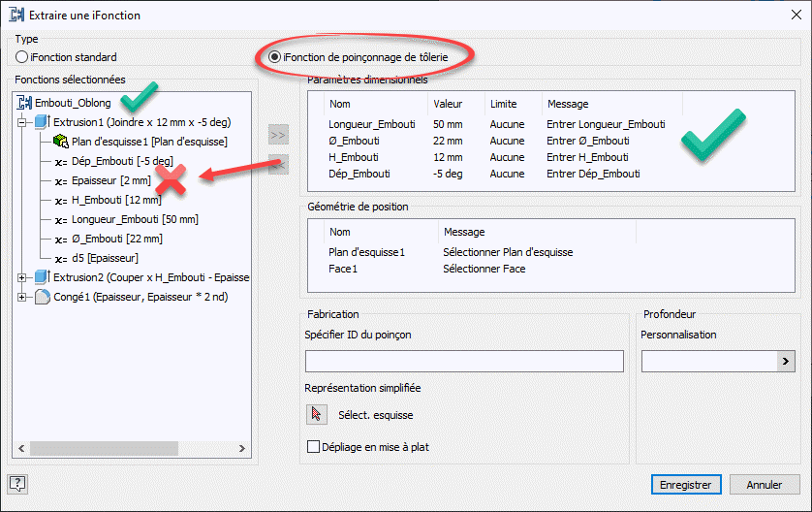Expand the Extrusion2 tree node
The image size is (812, 512).
(x=22, y=277)
